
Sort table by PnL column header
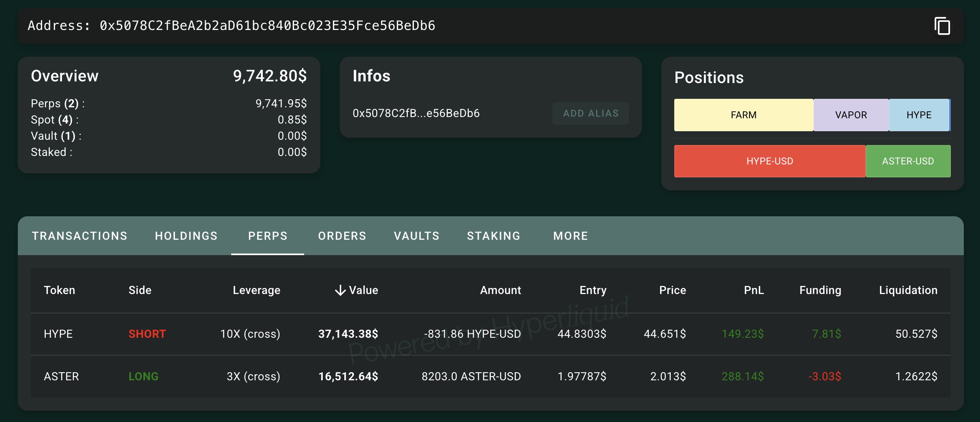tap(754, 290)
